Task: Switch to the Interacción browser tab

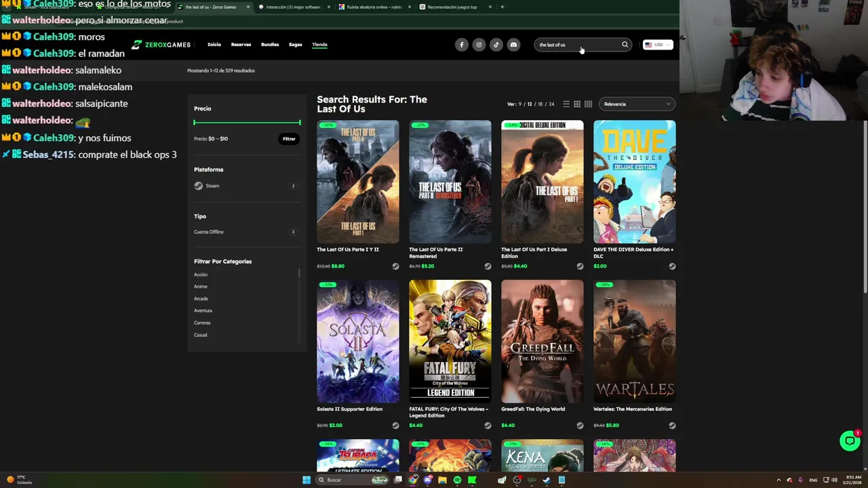Action: pyautogui.click(x=293, y=7)
